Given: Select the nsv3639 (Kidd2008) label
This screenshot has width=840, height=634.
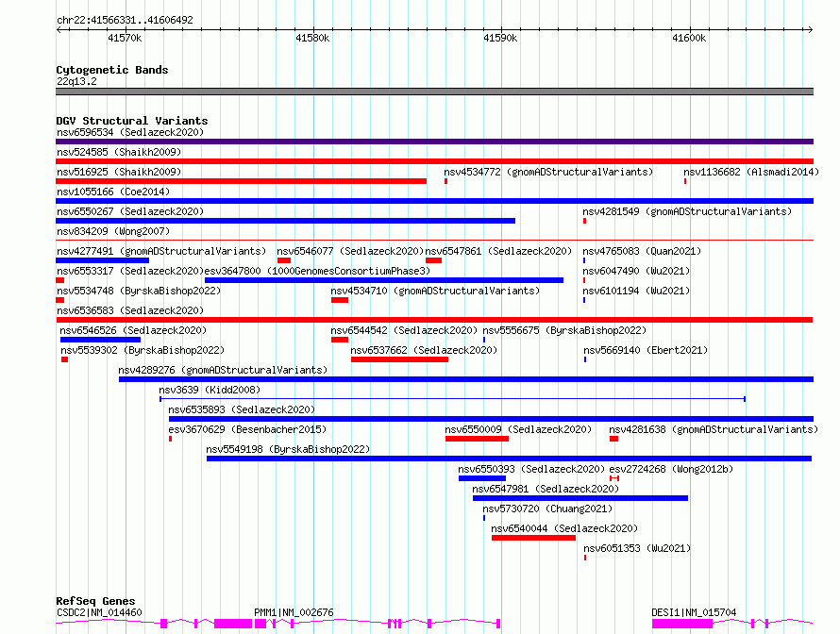Looking at the screenshot, I should [x=210, y=390].
